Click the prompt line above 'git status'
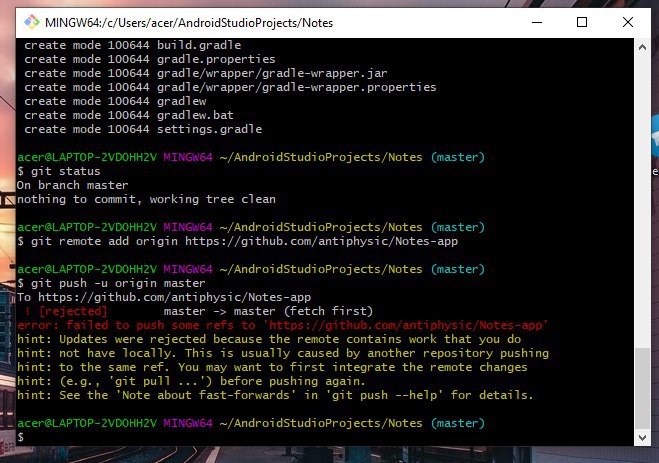The width and height of the screenshot is (659, 463). point(251,157)
